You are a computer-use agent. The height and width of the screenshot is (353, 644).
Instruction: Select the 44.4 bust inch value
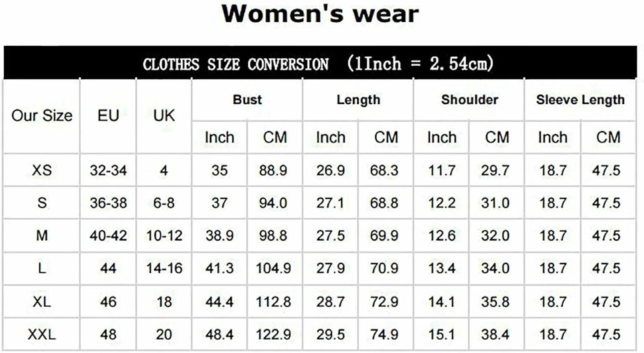tap(219, 302)
